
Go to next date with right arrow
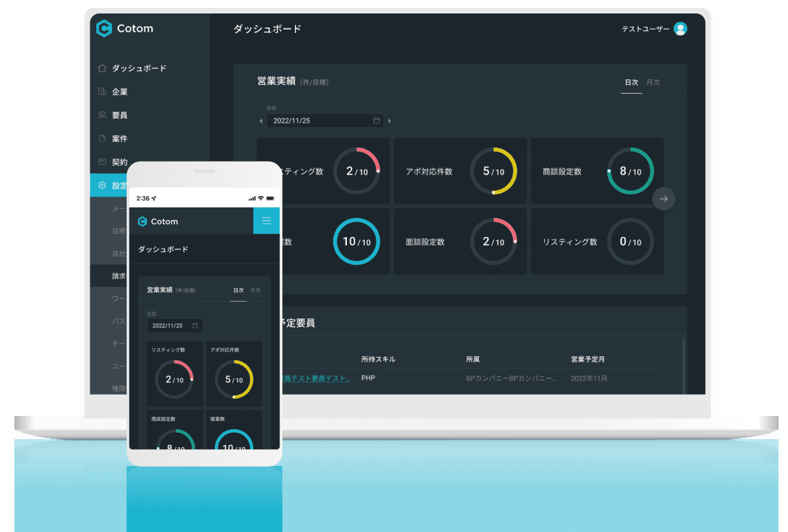pos(389,121)
